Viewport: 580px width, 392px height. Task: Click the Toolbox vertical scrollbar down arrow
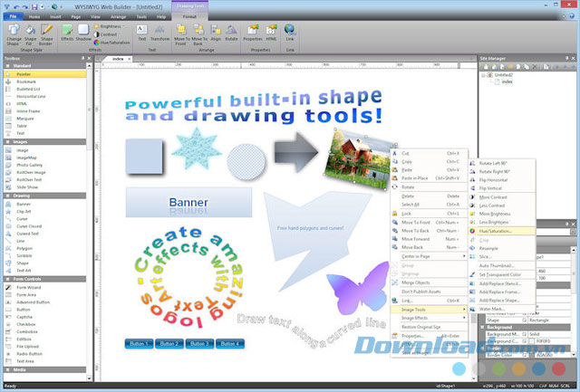89,378
